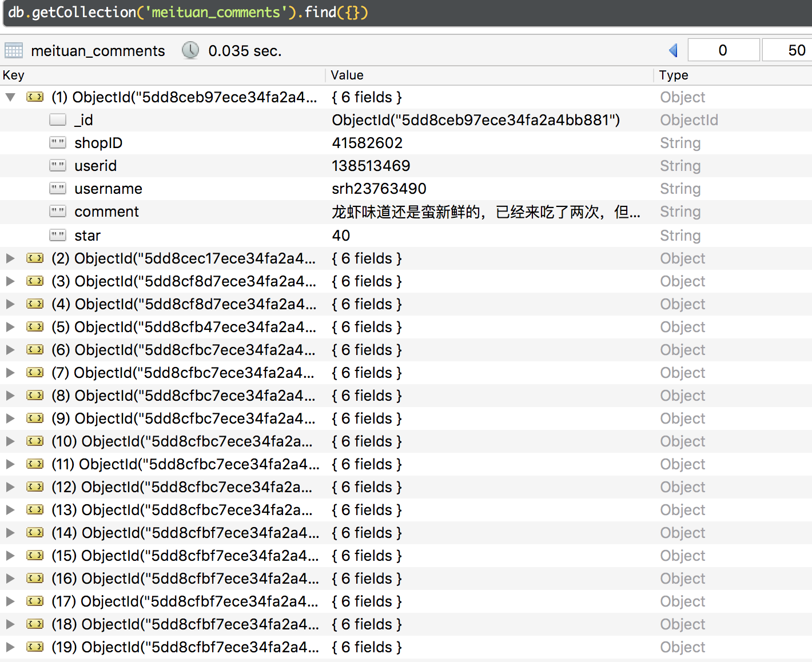812x662 pixels.
Task: Click the object icon of document (6)
Action: pyautogui.click(x=35, y=350)
